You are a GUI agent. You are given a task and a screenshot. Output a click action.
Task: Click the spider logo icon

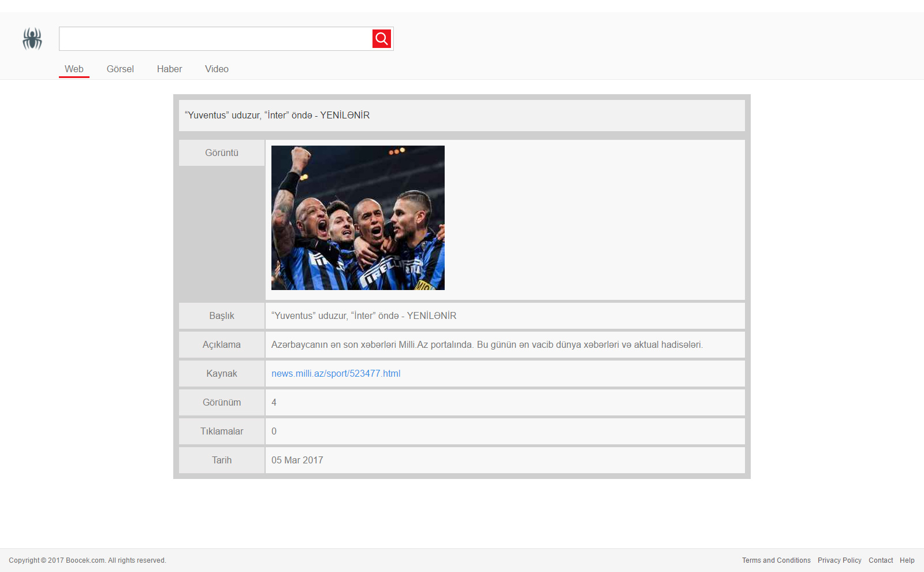(x=32, y=39)
